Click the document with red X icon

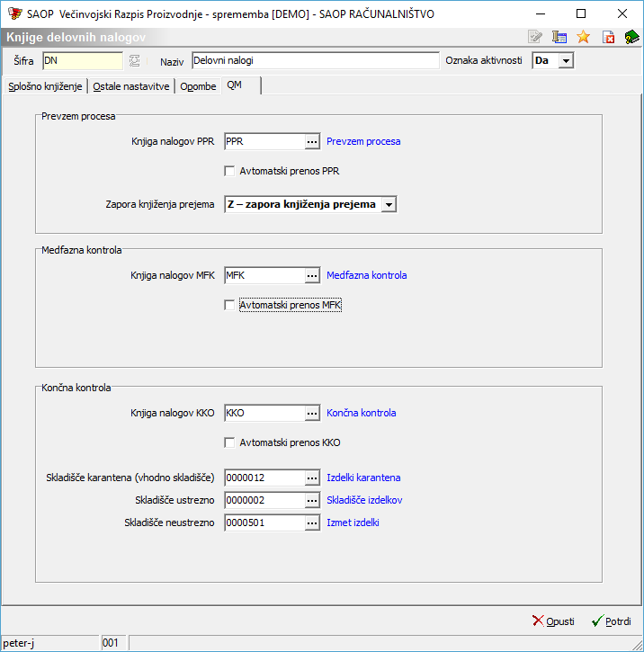[x=608, y=37]
